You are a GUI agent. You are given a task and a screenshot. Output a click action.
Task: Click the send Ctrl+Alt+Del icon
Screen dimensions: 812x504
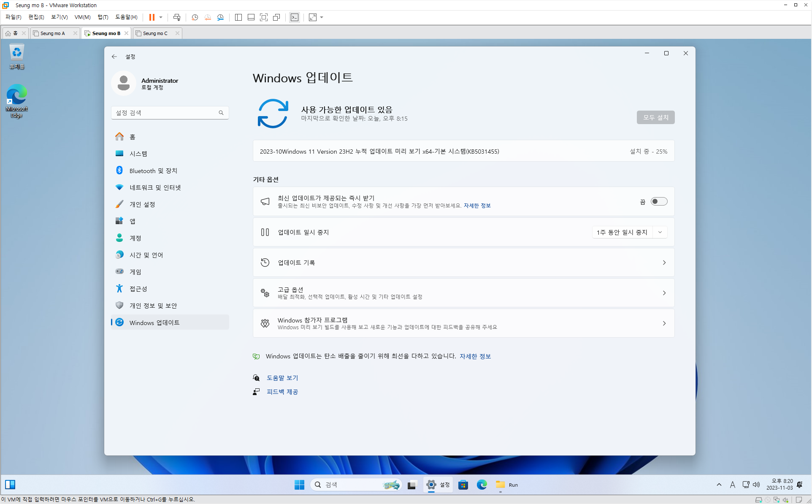(x=177, y=17)
